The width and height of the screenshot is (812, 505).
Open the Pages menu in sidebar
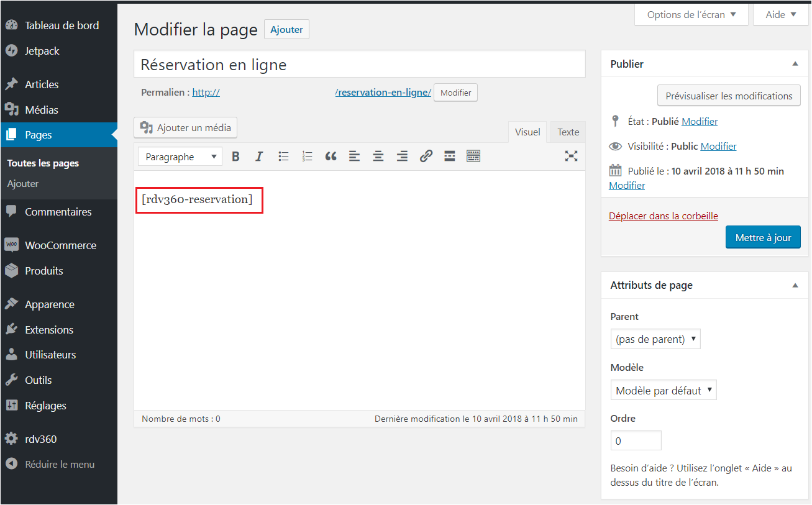click(58, 135)
